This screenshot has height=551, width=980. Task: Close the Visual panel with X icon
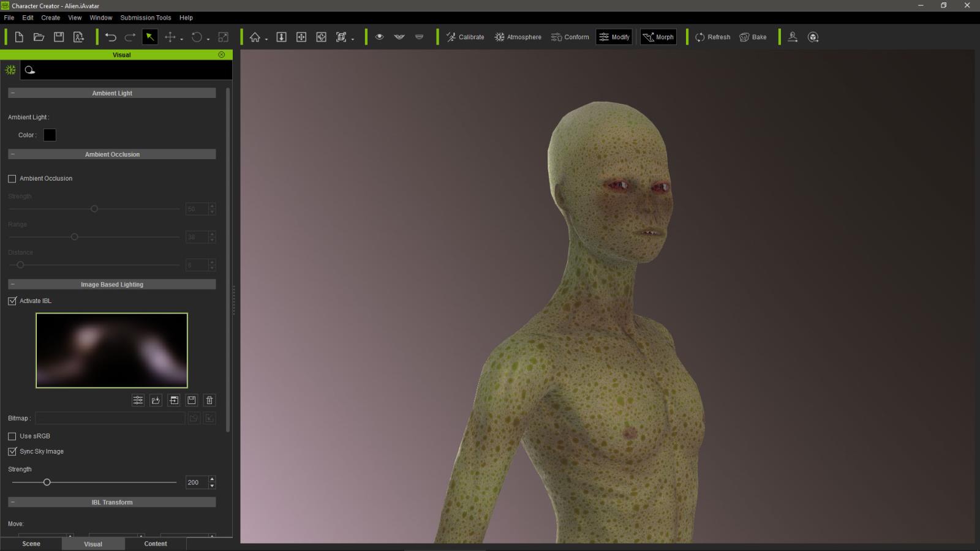tap(222, 54)
